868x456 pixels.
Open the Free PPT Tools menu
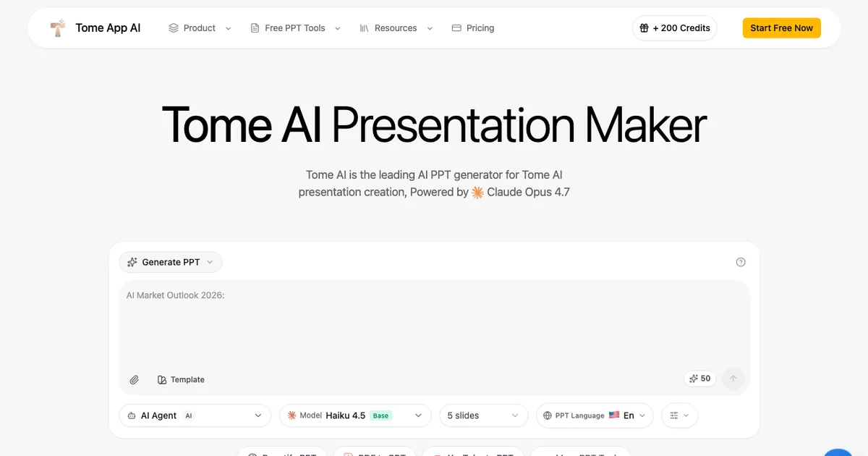point(295,28)
